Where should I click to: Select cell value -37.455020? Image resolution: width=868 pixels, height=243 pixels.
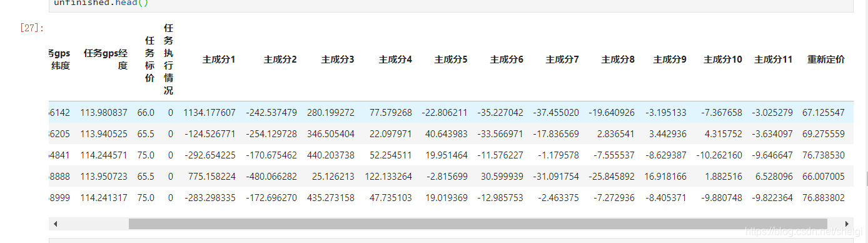tap(556, 113)
